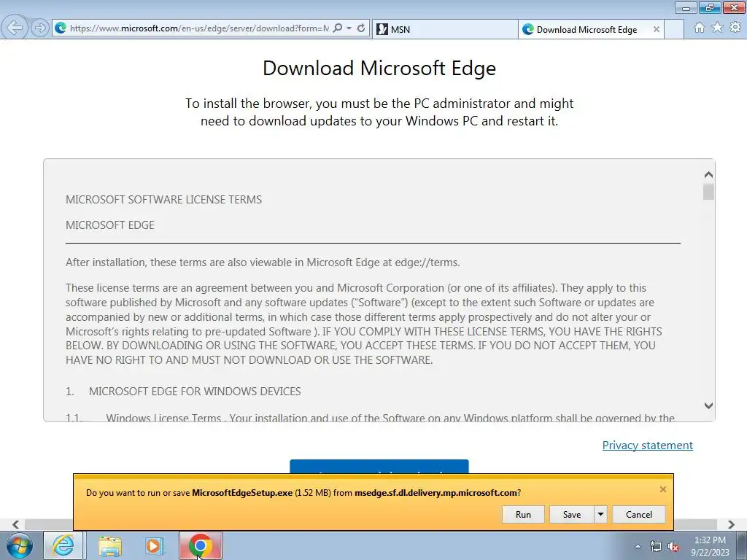This screenshot has width=747, height=560.
Task: Click the license terms scrollbar thumb
Action: tap(708, 192)
